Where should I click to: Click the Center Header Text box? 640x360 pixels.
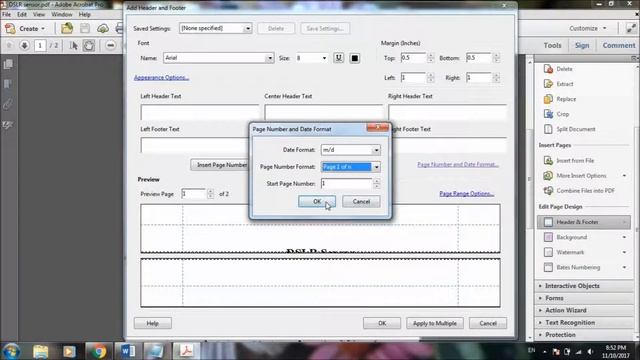tap(323, 112)
